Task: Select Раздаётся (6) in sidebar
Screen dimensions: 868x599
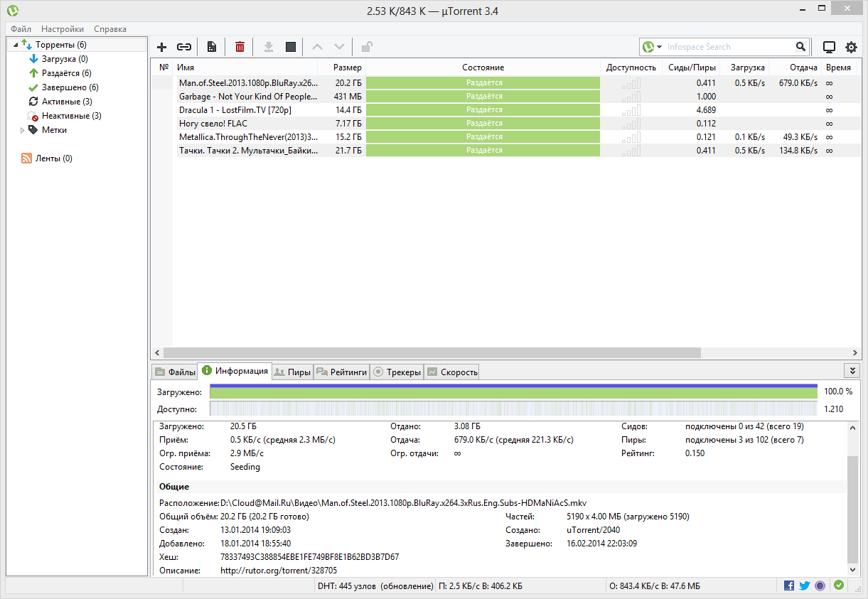Action: click(66, 73)
